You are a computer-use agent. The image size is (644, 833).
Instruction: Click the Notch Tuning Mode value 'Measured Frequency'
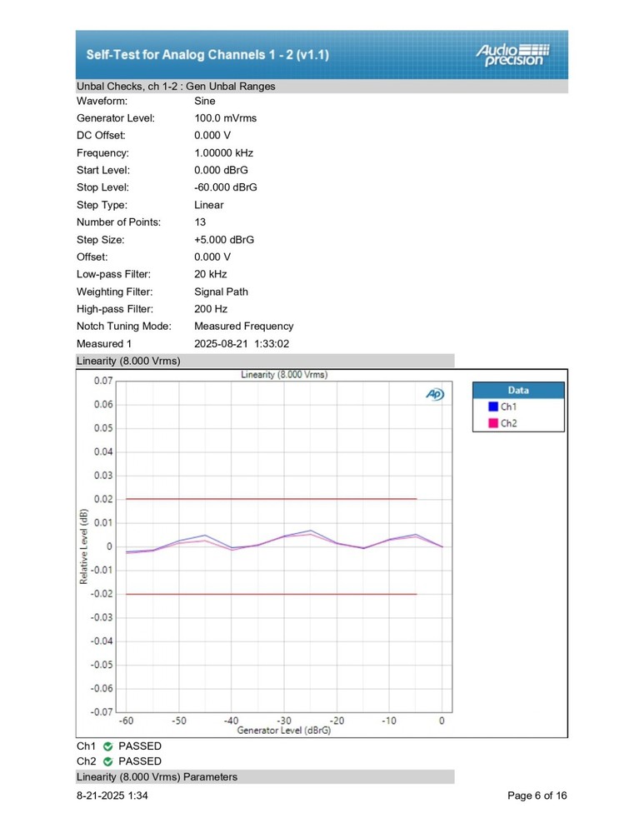click(x=244, y=327)
